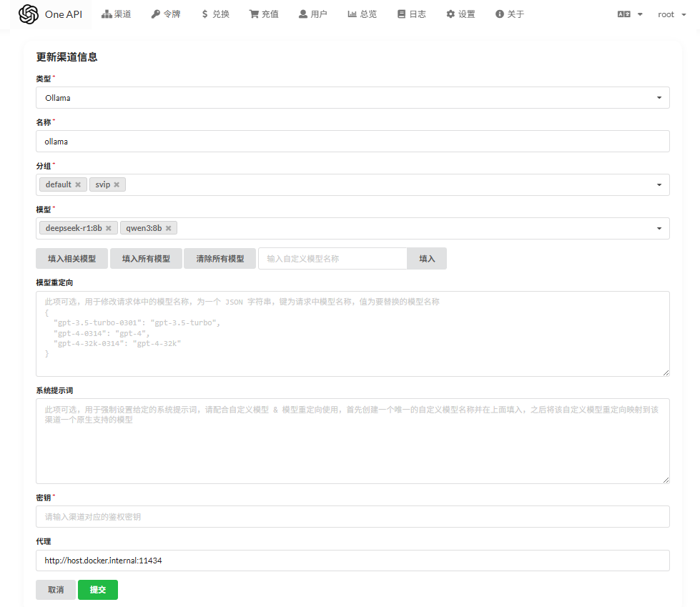Open the 渠道 channels menu item
The height and width of the screenshot is (607, 700).
click(x=116, y=14)
